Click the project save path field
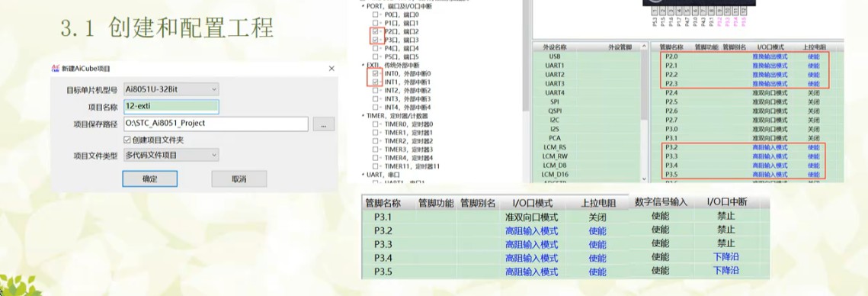Screen dimensions: 868x296 (x=216, y=124)
